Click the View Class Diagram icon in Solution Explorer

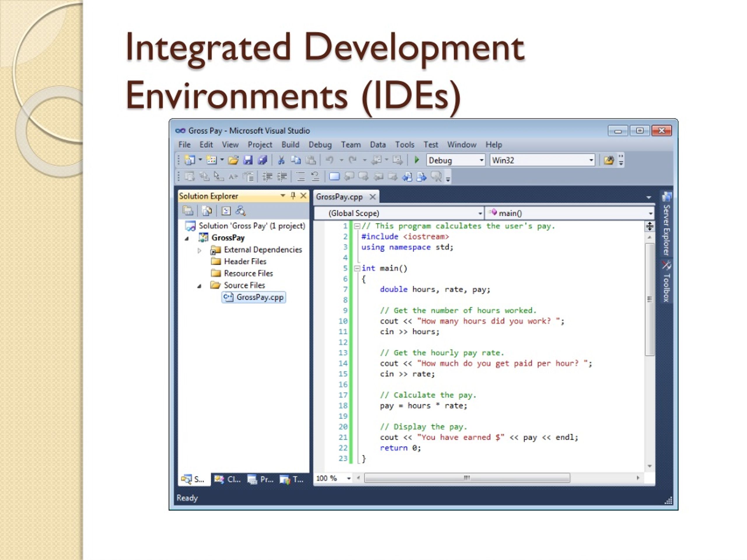[240, 211]
